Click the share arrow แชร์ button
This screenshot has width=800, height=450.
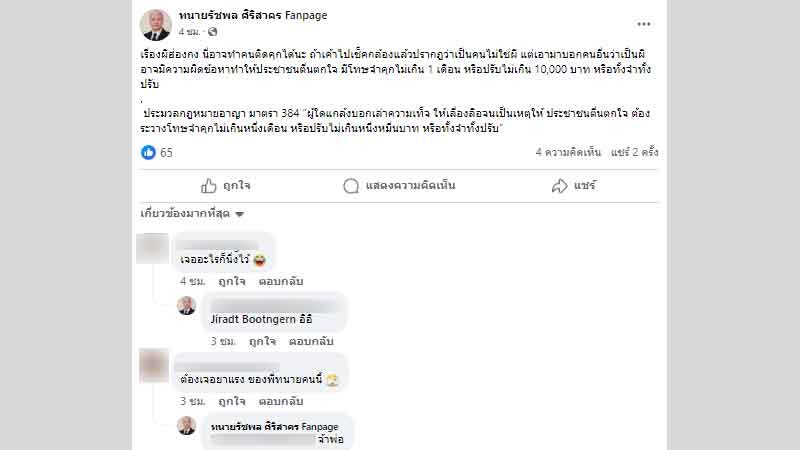(x=573, y=186)
